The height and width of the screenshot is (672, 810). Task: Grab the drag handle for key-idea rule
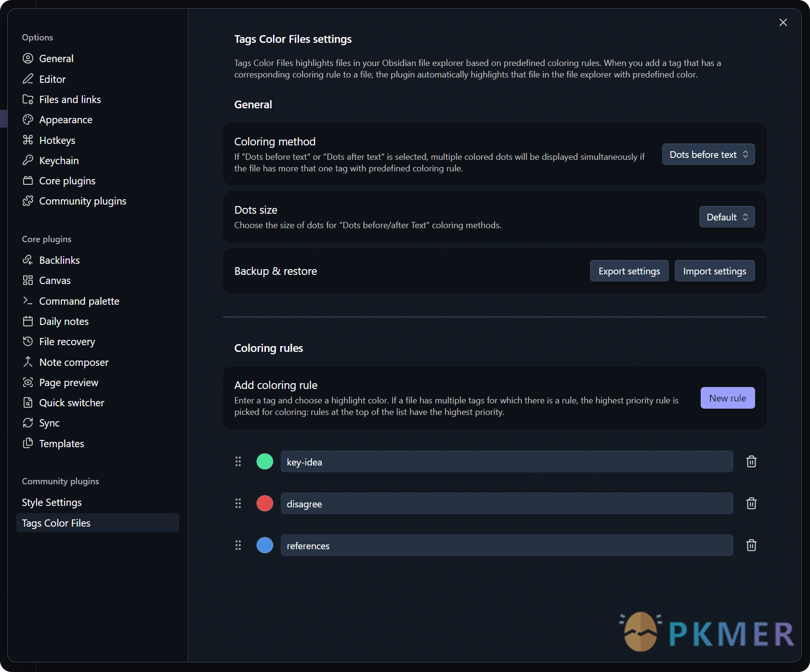[x=238, y=462]
